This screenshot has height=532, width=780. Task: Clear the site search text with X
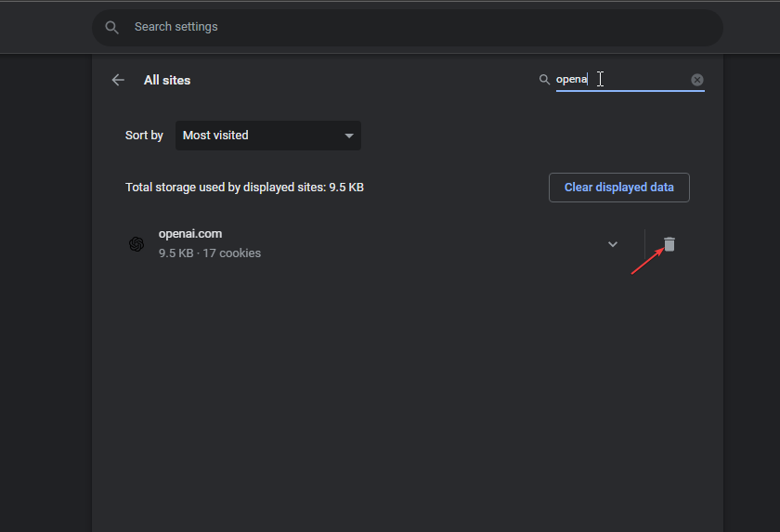click(x=697, y=80)
